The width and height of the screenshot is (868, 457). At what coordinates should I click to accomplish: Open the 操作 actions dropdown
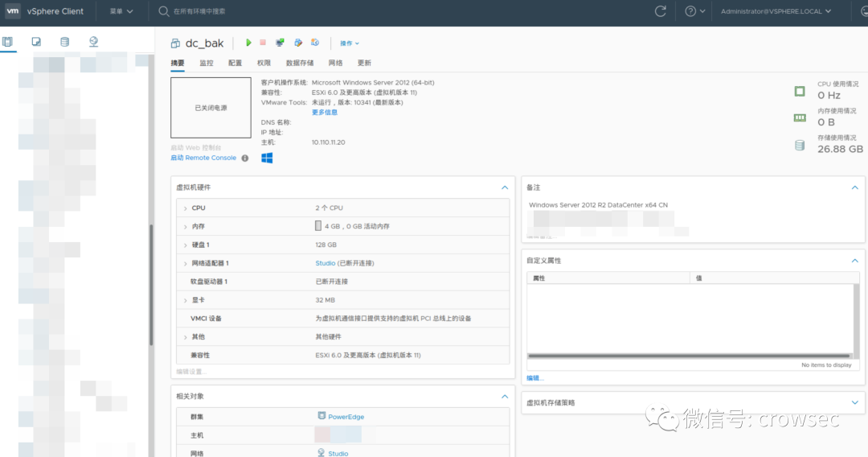point(350,43)
